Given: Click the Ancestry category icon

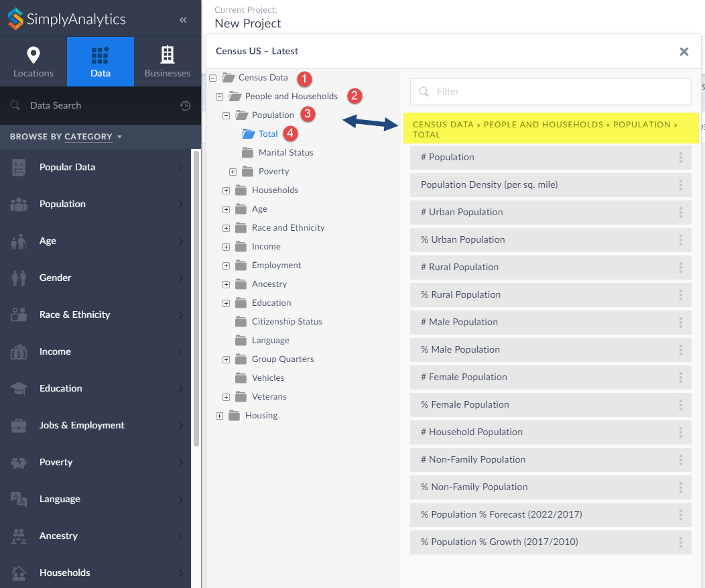Looking at the screenshot, I should (19, 536).
